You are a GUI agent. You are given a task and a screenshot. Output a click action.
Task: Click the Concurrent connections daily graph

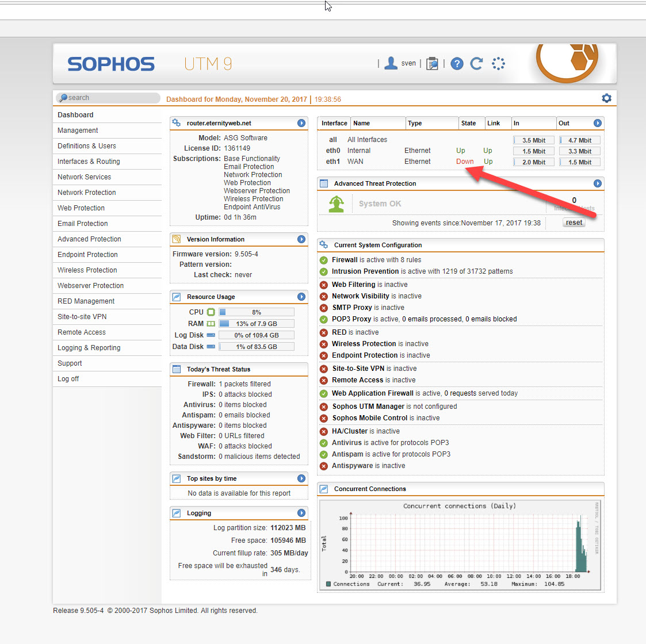(x=460, y=545)
